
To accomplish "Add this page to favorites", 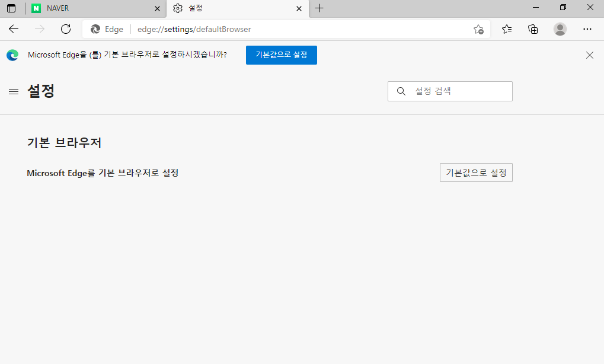I will (x=478, y=29).
